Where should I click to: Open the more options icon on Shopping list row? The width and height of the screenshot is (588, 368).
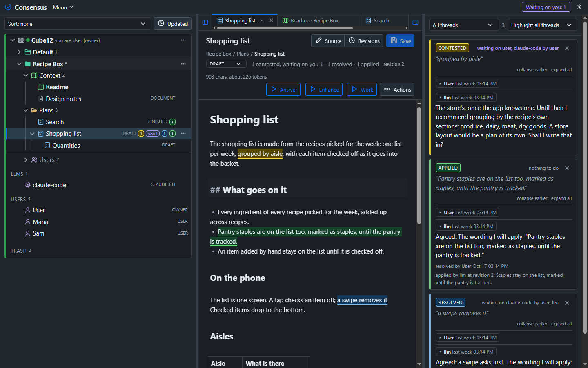[183, 134]
